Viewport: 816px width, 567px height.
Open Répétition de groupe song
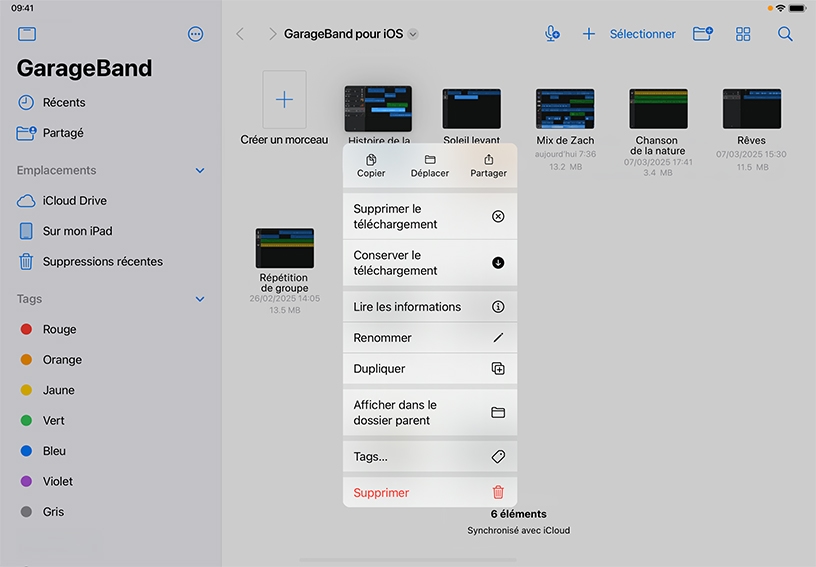click(285, 248)
